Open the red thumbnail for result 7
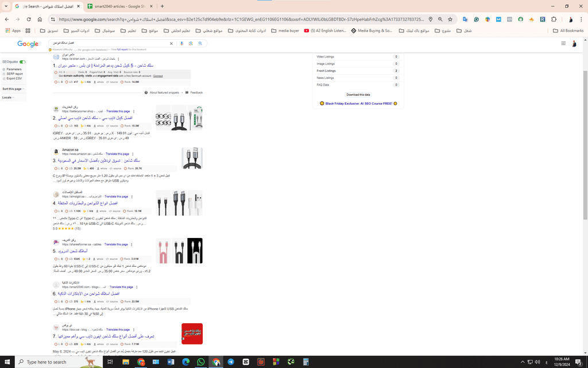Viewport: 588px width, 368px height. point(192,334)
